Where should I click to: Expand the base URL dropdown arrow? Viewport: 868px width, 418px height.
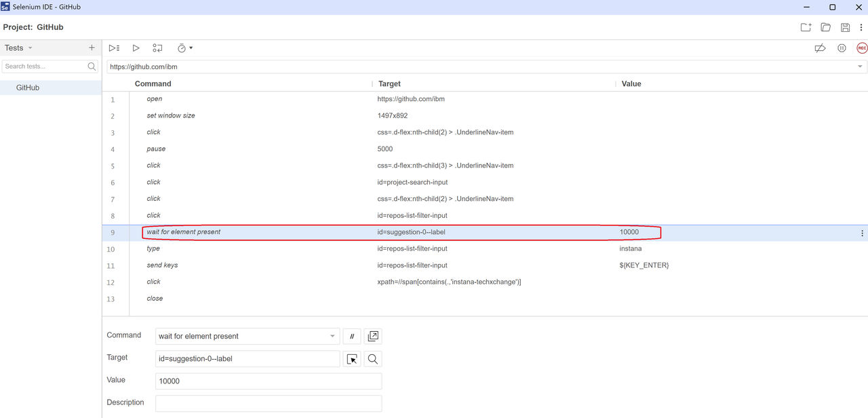(x=861, y=67)
